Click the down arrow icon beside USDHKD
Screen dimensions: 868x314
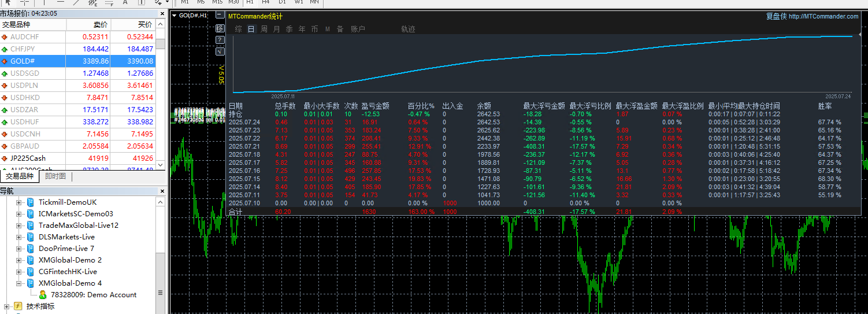[x=5, y=98]
